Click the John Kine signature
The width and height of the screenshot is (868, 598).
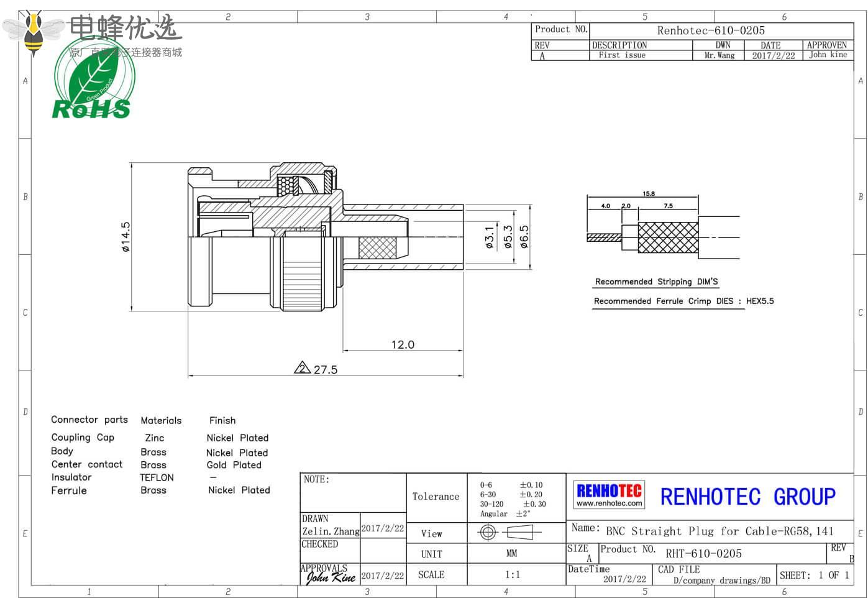coord(331,577)
